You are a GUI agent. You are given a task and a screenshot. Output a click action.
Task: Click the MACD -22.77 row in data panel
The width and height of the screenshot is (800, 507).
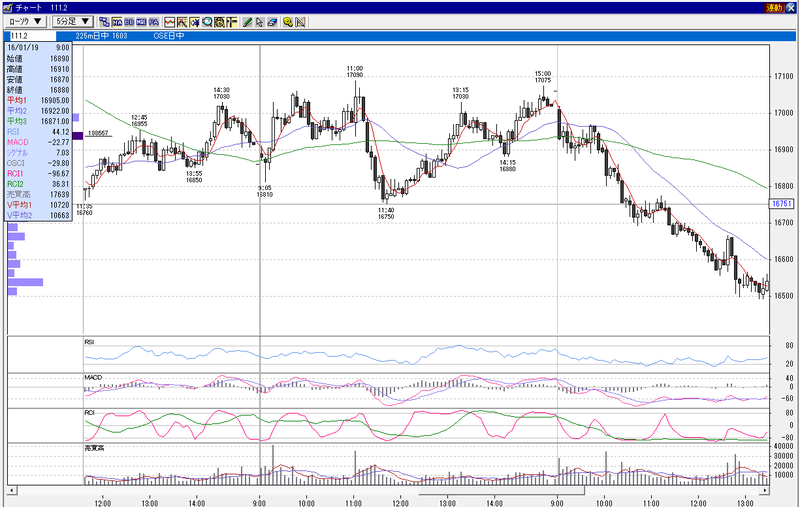point(38,142)
